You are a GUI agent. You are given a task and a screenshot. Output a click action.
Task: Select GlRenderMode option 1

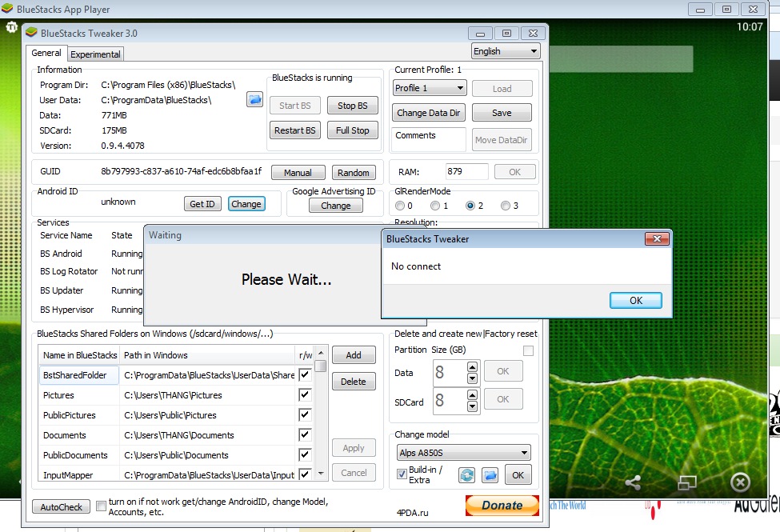click(x=435, y=206)
